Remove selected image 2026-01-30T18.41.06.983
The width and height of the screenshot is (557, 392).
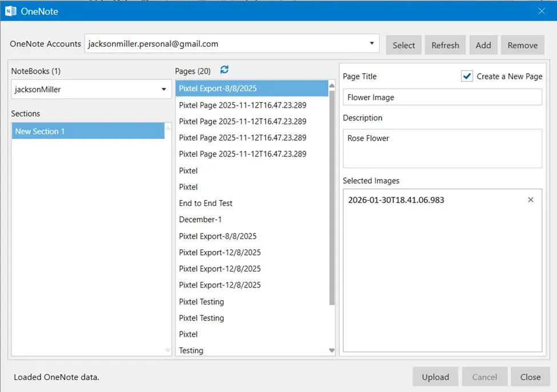point(530,200)
